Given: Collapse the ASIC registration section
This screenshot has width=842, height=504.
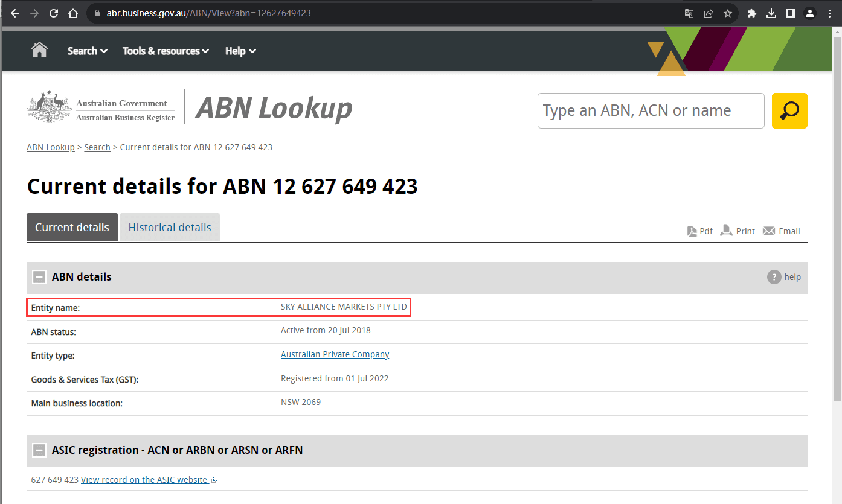Looking at the screenshot, I should tap(39, 450).
